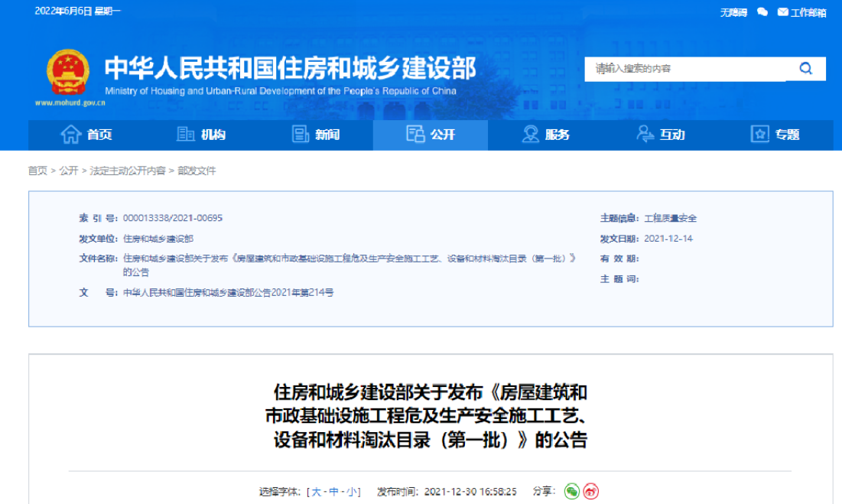Click the search input field
This screenshot has width=842, height=504.
coord(684,69)
